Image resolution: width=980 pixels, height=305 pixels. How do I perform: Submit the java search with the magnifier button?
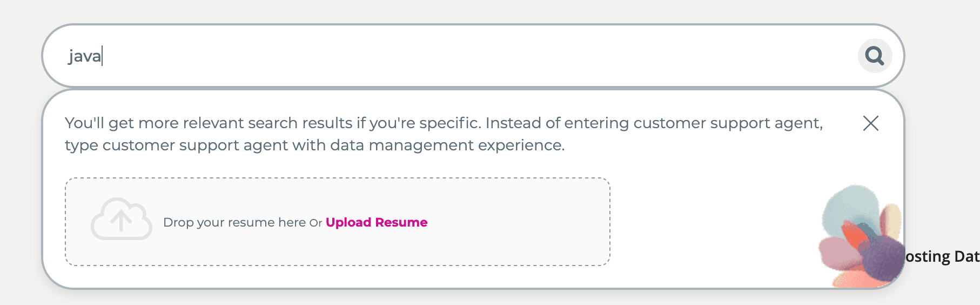point(875,55)
